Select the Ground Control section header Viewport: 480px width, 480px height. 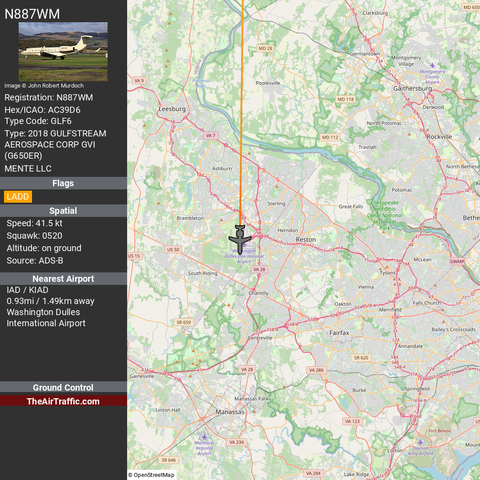pos(63,387)
